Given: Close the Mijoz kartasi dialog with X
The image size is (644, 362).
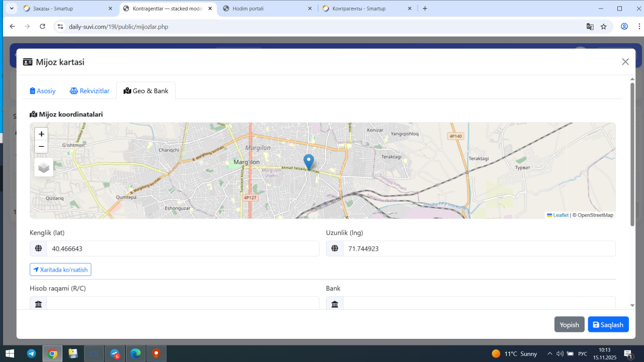Looking at the screenshot, I should pos(625,62).
